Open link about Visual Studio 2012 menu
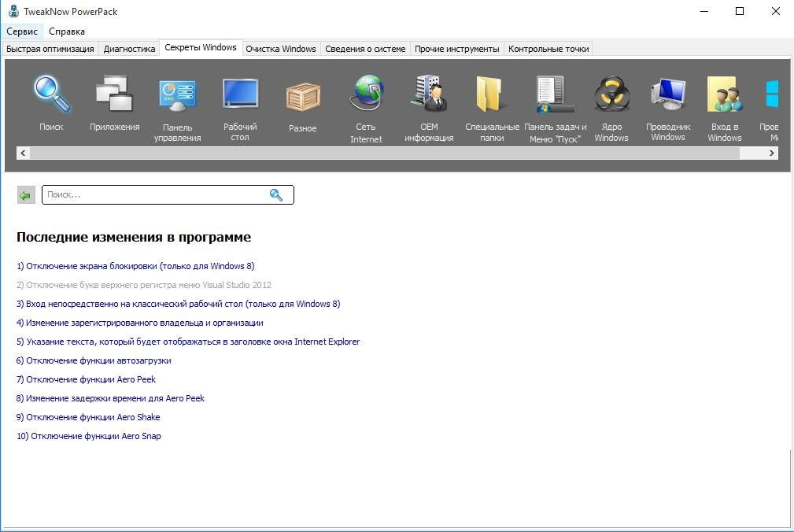Screen dimensions: 794x532 click(144, 285)
